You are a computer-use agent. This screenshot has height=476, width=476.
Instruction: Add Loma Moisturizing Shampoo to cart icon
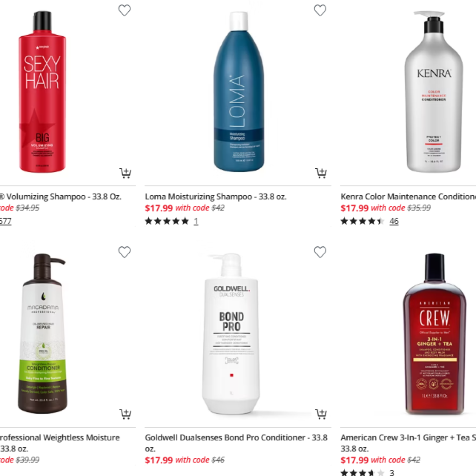(321, 173)
